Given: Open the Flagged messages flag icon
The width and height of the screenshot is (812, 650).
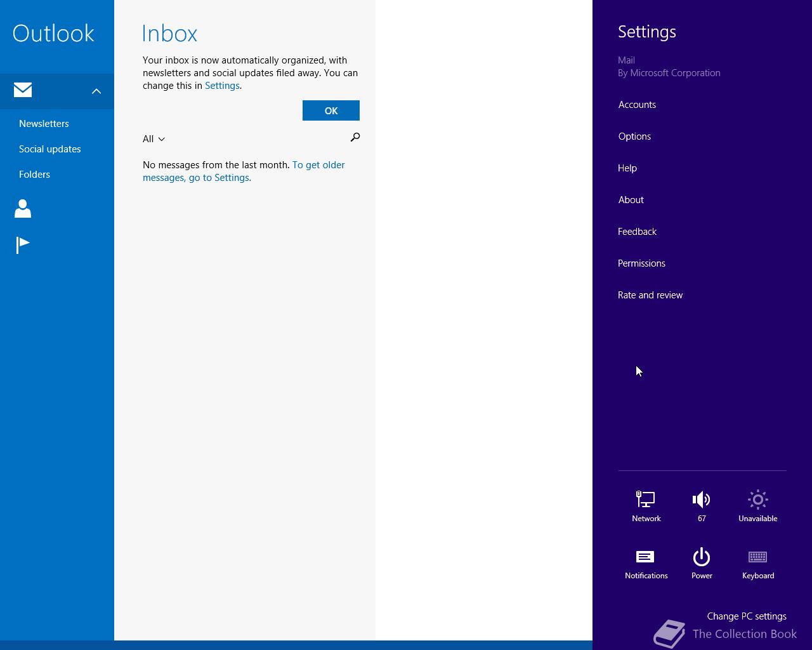Looking at the screenshot, I should tap(23, 245).
